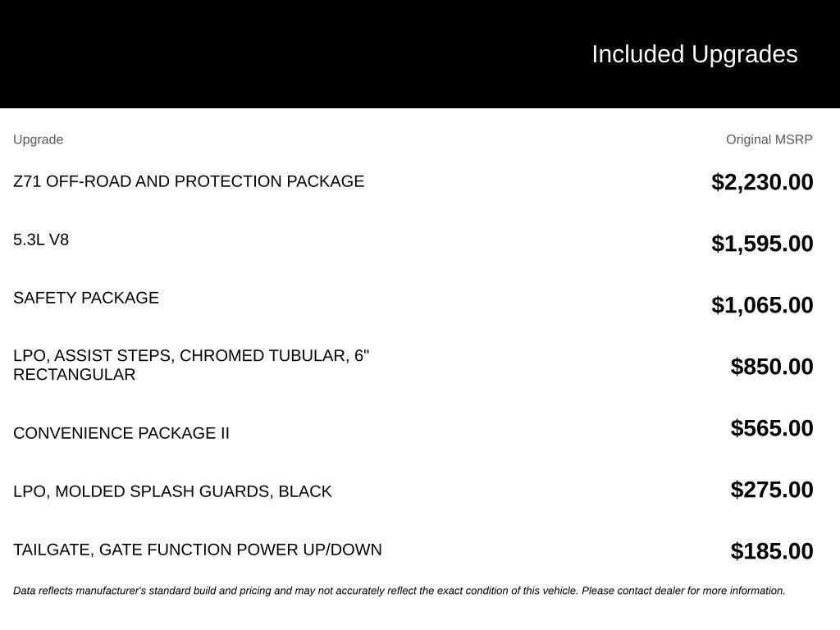Viewport: 840px width, 630px height.
Task: Select LPO Assist Steps Chromed Tubular item
Action: tap(191, 365)
